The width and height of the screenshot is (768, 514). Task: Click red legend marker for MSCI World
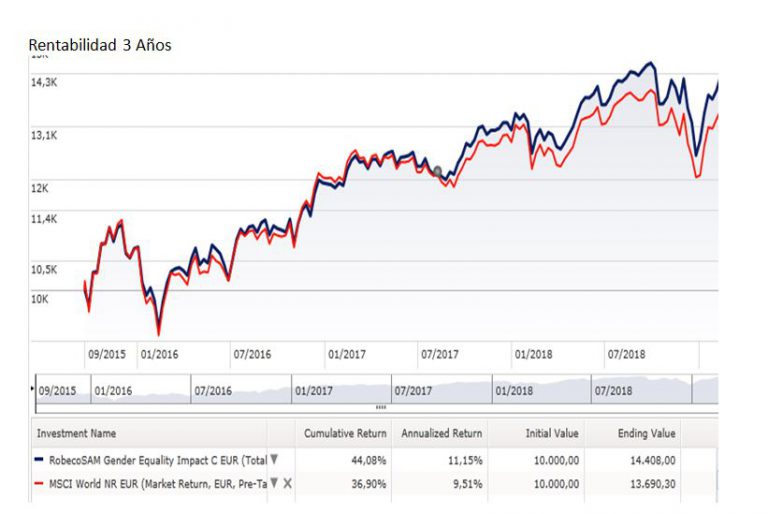point(40,483)
